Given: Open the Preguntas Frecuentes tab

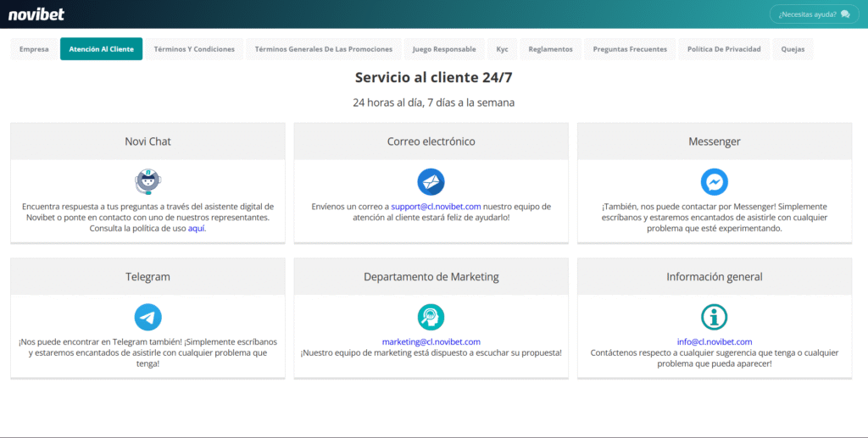Looking at the screenshot, I should (630, 49).
